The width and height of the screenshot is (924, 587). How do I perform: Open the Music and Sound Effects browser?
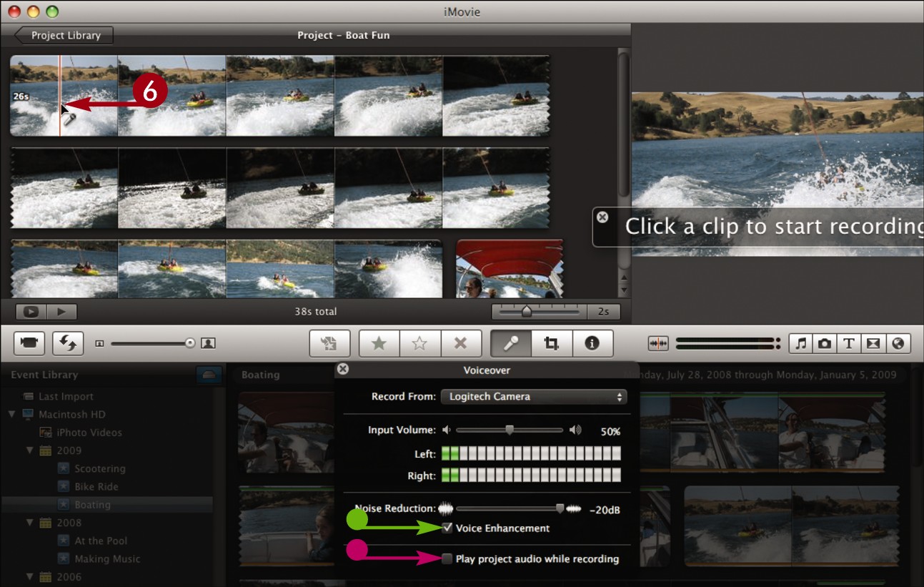[x=801, y=343]
